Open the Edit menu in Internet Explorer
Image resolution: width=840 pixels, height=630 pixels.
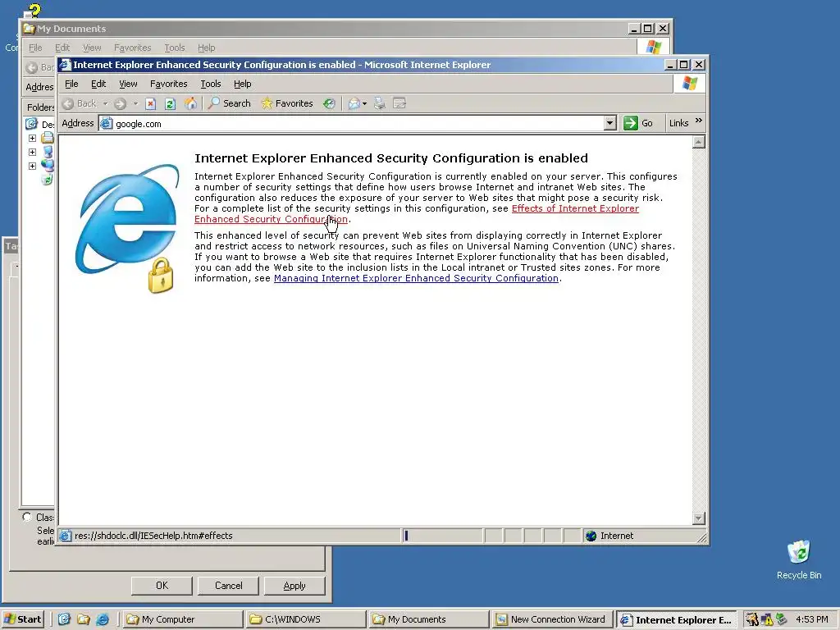(x=98, y=84)
